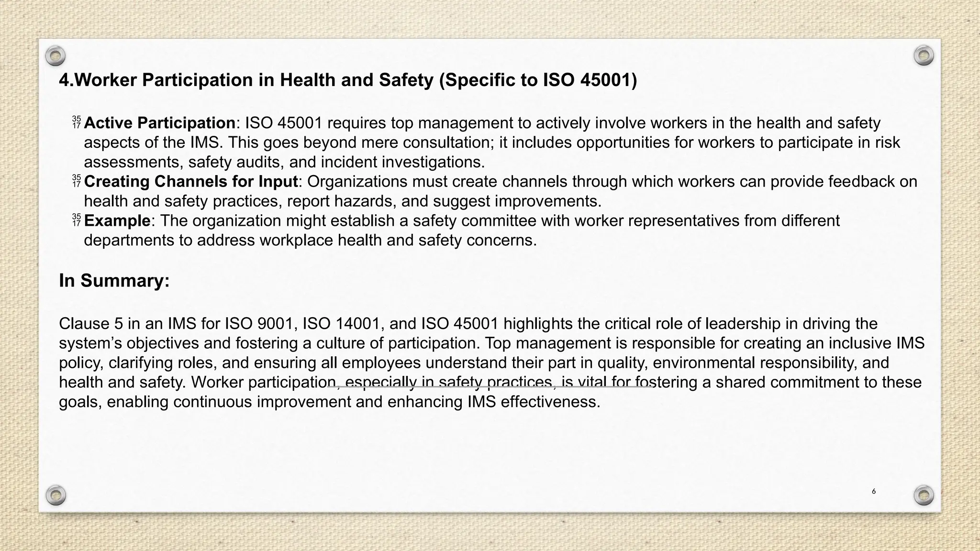This screenshot has height=551, width=980.
Task: Click the 'In Summary:' heading
Action: click(x=114, y=281)
